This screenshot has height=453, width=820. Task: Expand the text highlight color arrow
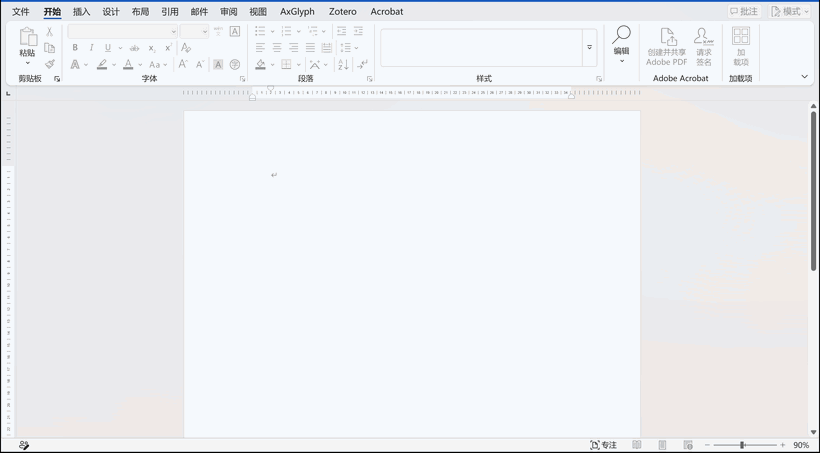[x=114, y=65]
